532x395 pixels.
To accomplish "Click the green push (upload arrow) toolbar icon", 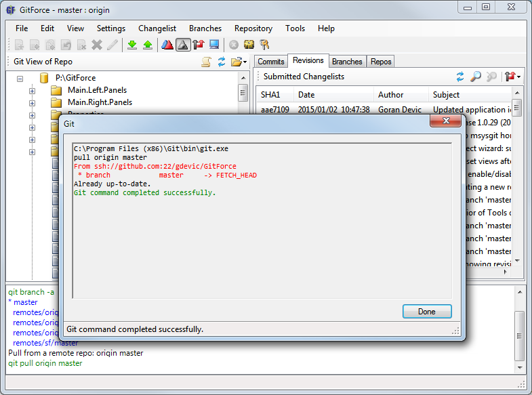I will pos(148,45).
